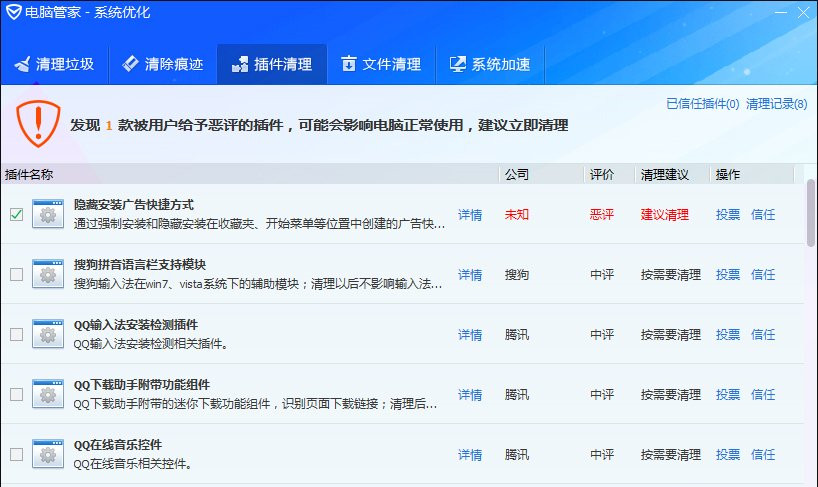Tick QQ下载助手附带功能组件 checkbox
Image resolution: width=818 pixels, height=487 pixels.
click(16, 394)
